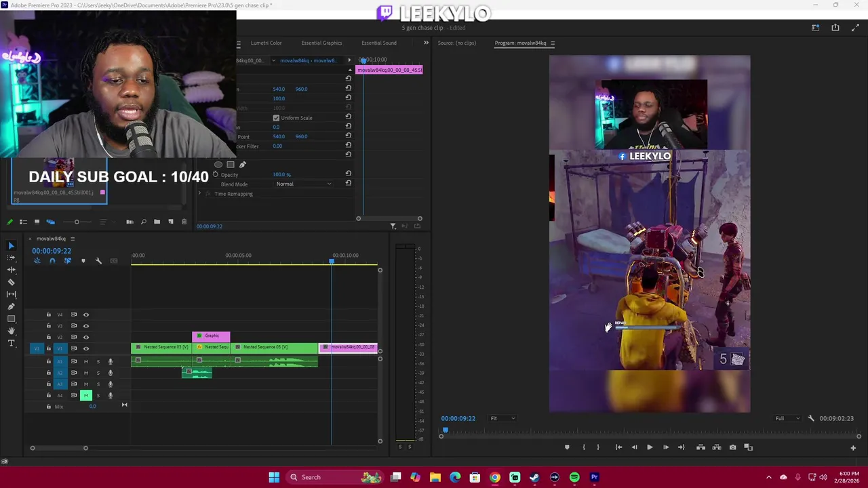Switch to Lumetri Color tab

[x=266, y=43]
